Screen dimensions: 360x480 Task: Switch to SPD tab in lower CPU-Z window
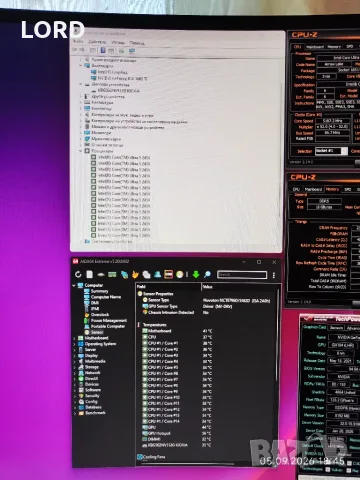coord(348,189)
